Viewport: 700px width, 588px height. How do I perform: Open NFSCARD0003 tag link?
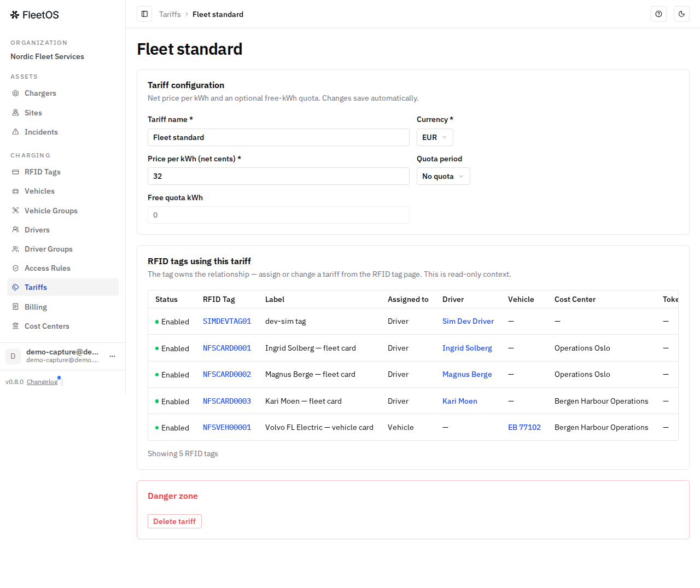click(x=227, y=401)
